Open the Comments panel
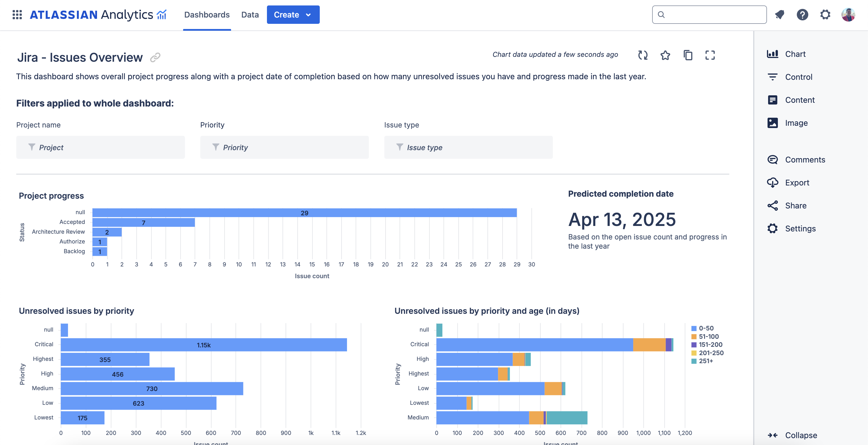This screenshot has width=868, height=445. point(796,159)
